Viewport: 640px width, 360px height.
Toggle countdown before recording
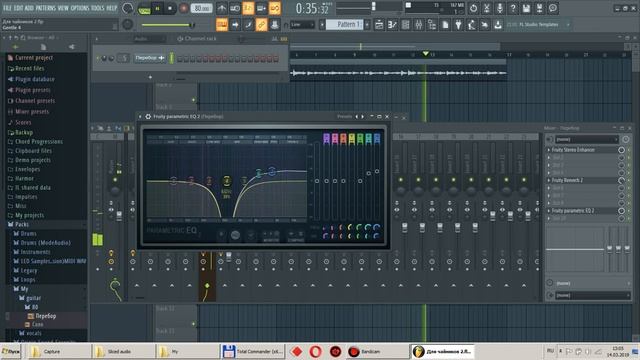click(248, 8)
